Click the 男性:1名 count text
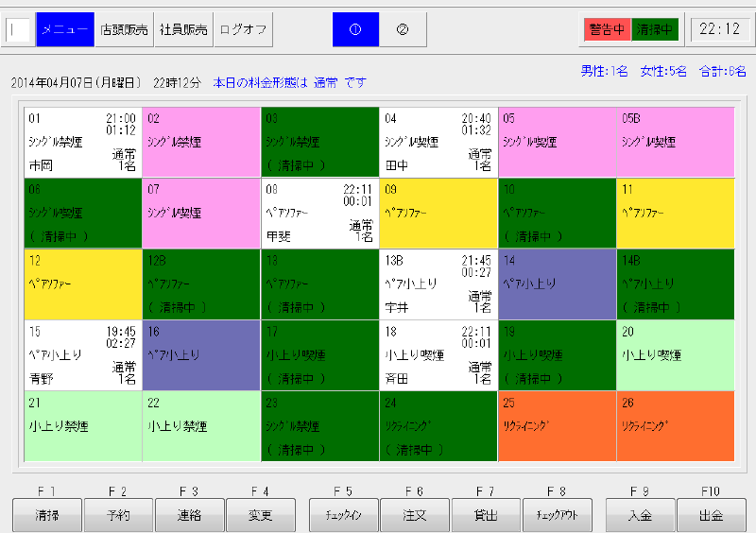Screen dimensions: 756x533 (x=604, y=72)
